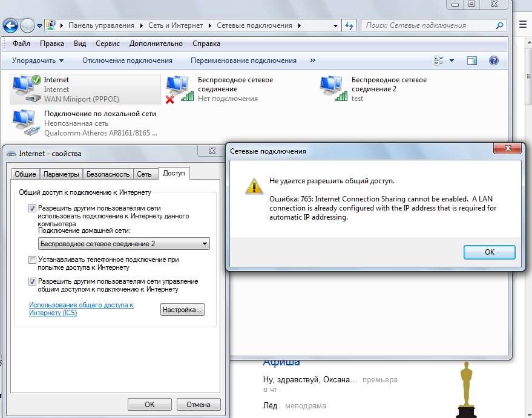The image size is (532, 418).
Task: Check Устанавливать телефонное подключение при попытке
Action: pyautogui.click(x=32, y=260)
